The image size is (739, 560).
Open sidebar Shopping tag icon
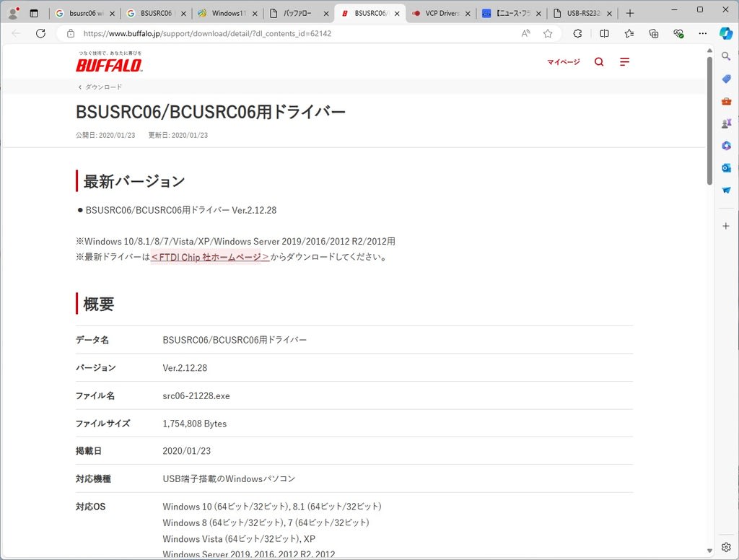coord(726,79)
